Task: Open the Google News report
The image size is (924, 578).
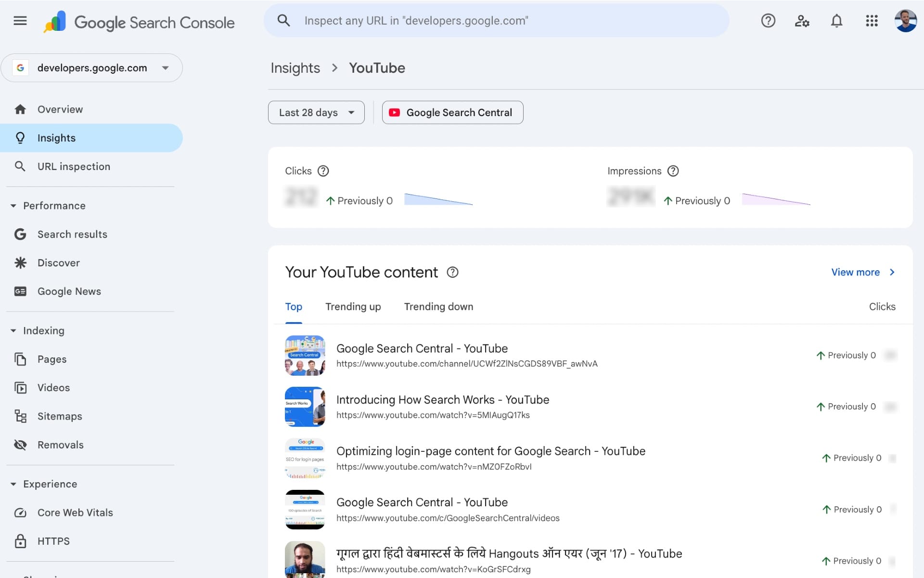Action: pos(69,291)
